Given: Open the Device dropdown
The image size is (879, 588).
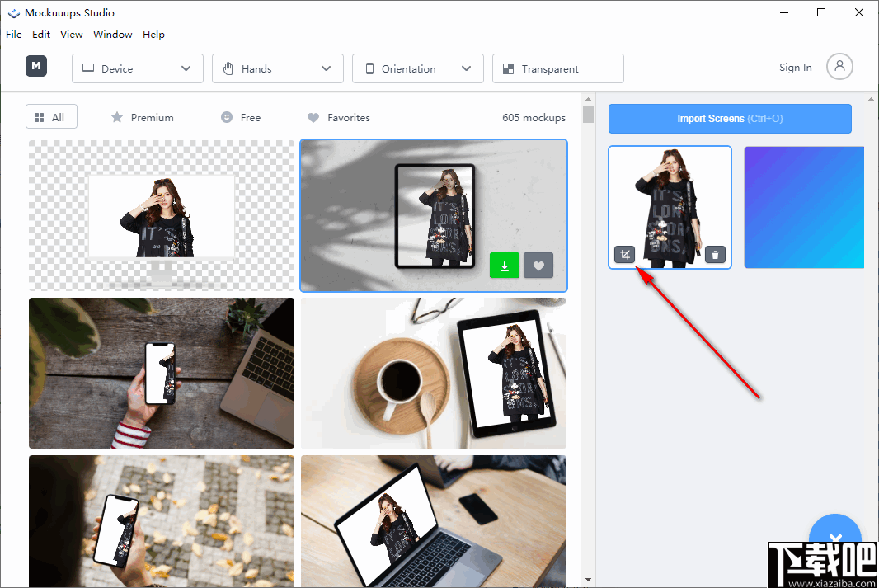Looking at the screenshot, I should 137,68.
